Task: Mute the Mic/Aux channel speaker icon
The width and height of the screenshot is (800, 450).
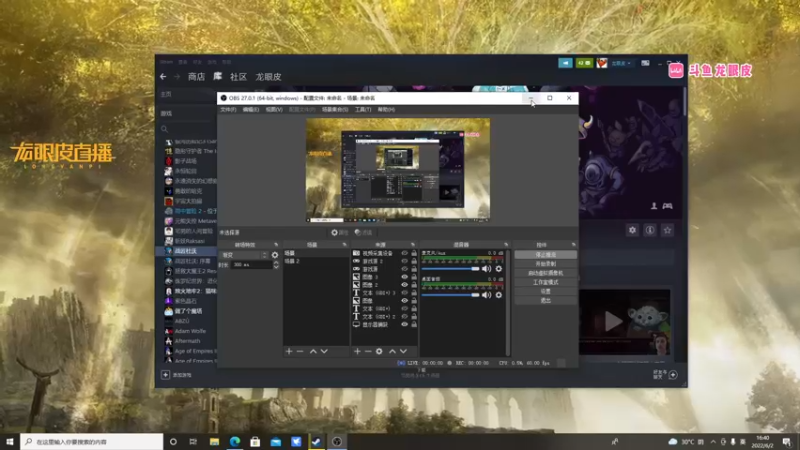Action: [486, 269]
